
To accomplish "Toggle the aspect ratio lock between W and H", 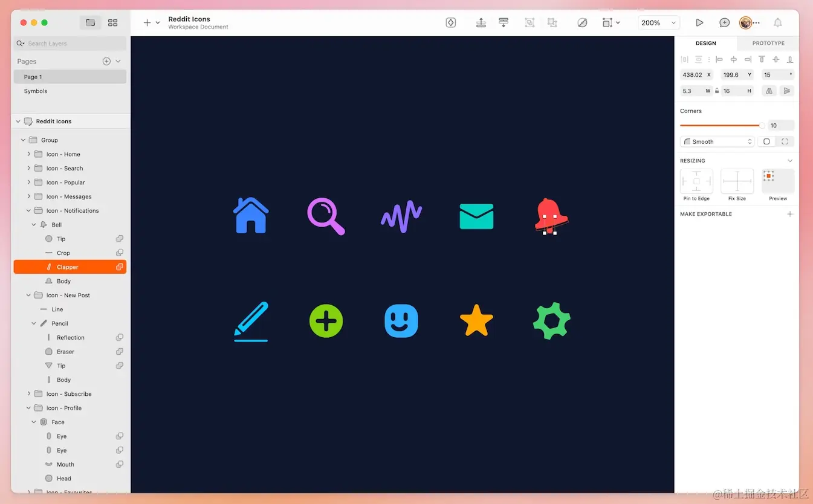I will (717, 91).
